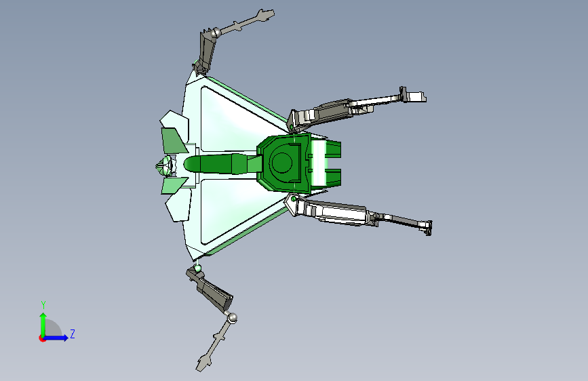This screenshot has height=381, width=588.
Task: Click the blue Z axis arrow of the triad
Action: coord(57,338)
